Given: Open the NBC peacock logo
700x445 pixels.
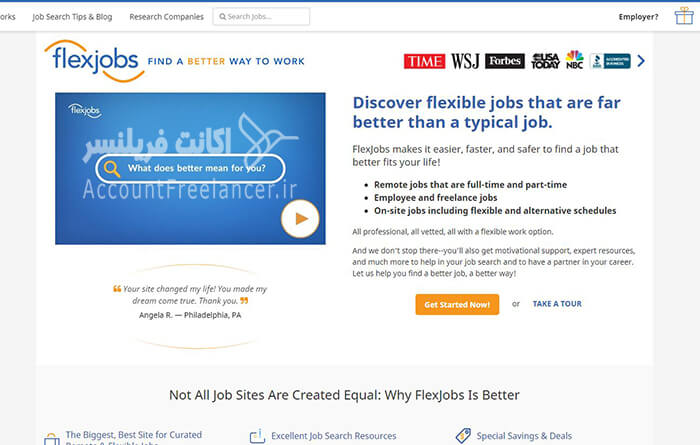Looking at the screenshot, I should 575,60.
